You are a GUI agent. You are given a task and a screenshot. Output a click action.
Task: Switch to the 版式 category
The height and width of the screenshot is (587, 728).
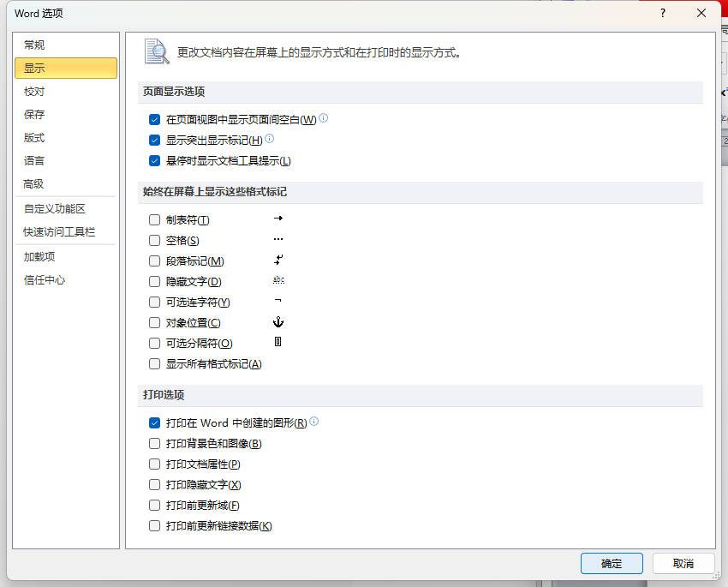click(x=66, y=137)
